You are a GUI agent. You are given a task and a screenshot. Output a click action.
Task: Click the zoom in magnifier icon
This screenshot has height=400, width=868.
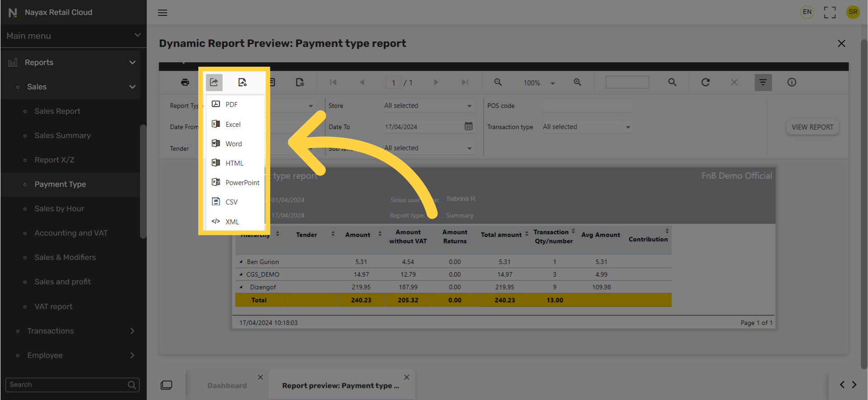tap(577, 82)
